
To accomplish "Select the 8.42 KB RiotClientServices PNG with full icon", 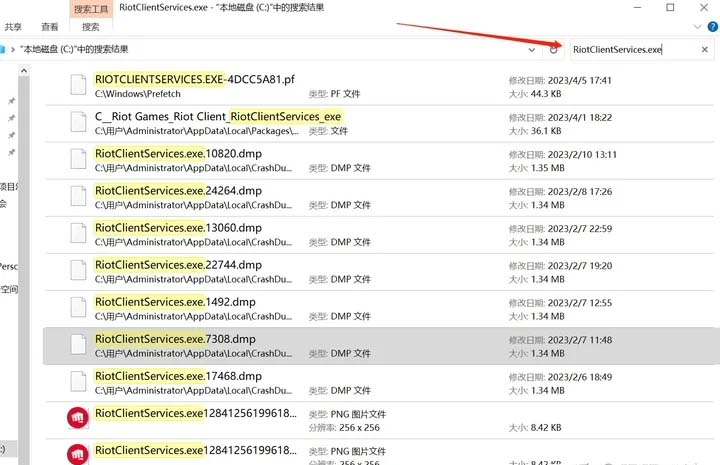I will click(x=379, y=420).
